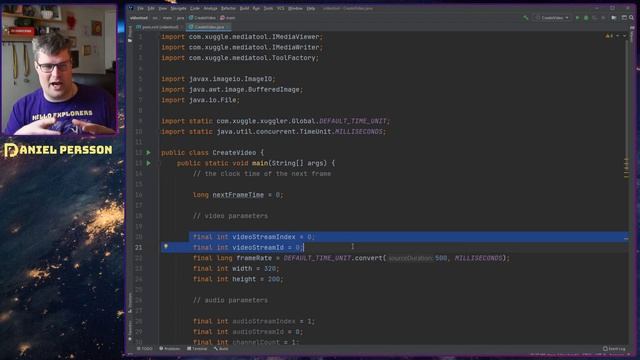Image resolution: width=640 pixels, height=360 pixels.
Task: Click 'videoStreamId' on line 21
Action: click(x=258, y=248)
